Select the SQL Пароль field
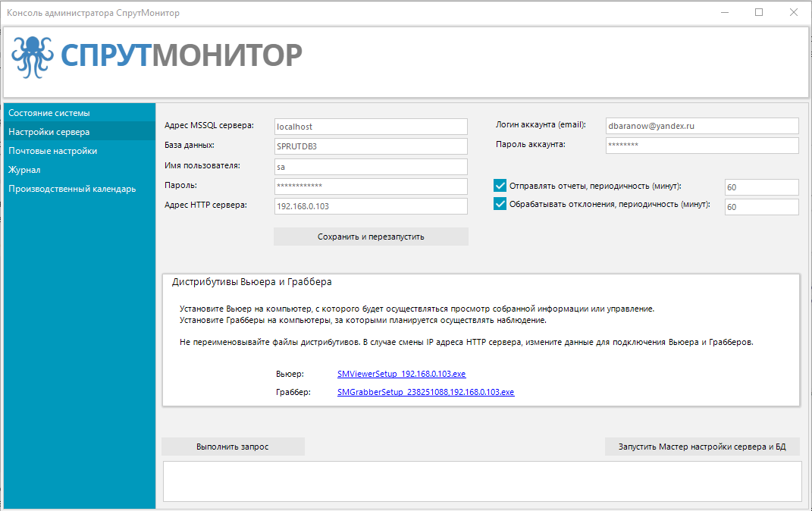Image resolution: width=812 pixels, height=511 pixels. coord(371,187)
